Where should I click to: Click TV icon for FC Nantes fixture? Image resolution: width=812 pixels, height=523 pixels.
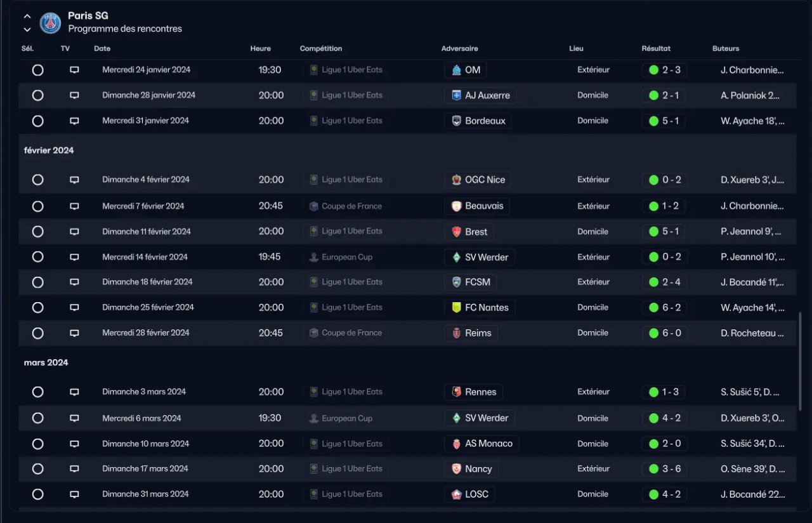pos(74,307)
